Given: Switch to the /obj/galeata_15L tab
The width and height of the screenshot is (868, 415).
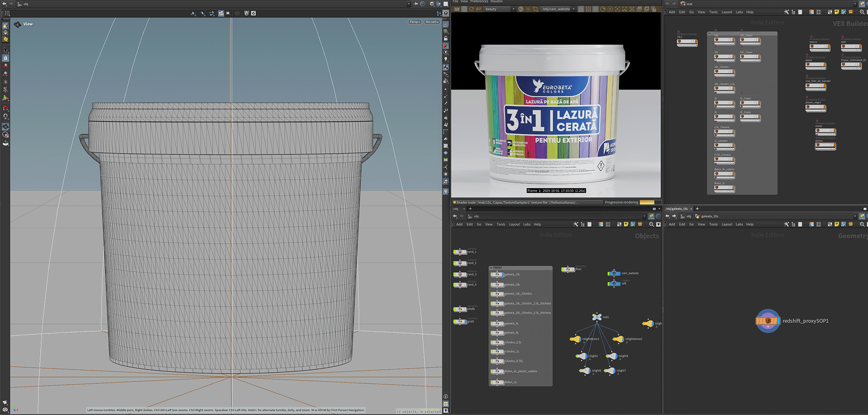Looking at the screenshot, I should tap(677, 209).
